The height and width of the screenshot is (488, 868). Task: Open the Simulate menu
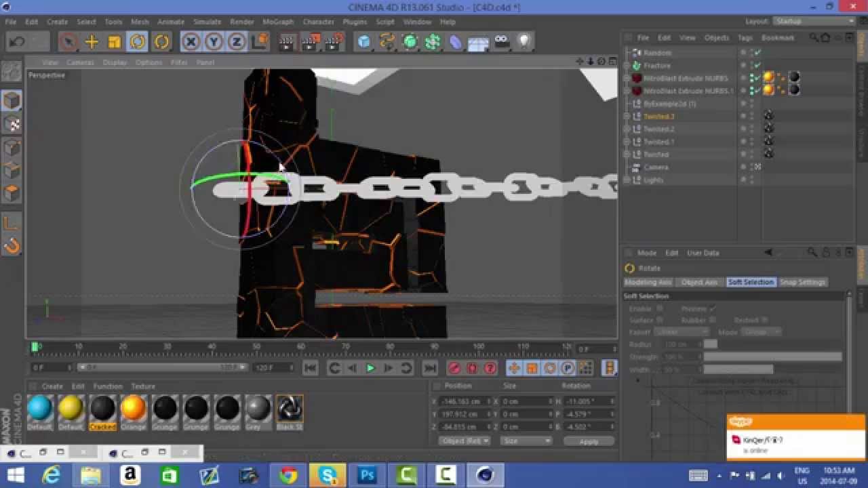pos(208,22)
